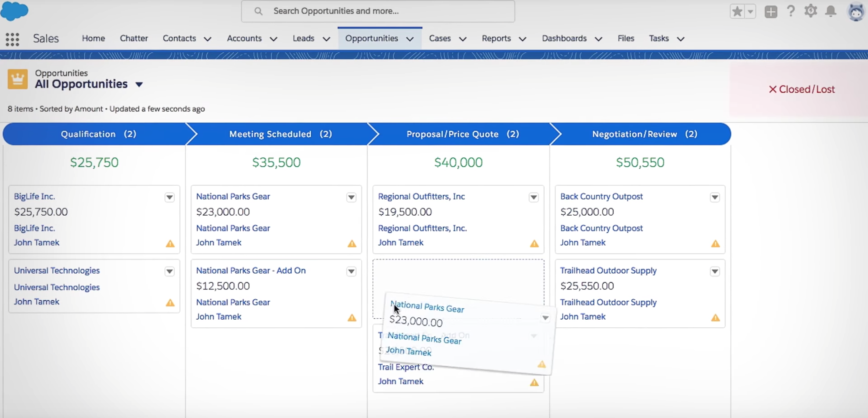
Task: Open actions menu on Regional Outfitters card
Action: (x=534, y=197)
